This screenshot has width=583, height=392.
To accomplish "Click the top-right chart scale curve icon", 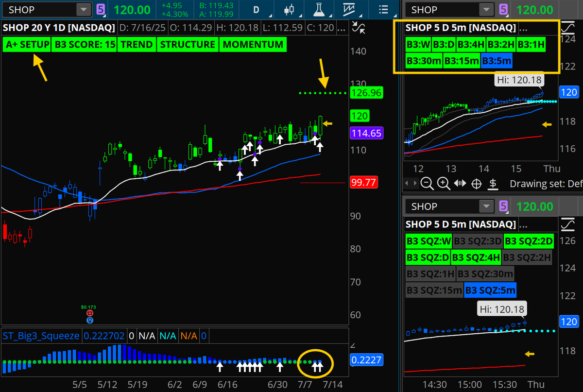I will tap(567, 28).
